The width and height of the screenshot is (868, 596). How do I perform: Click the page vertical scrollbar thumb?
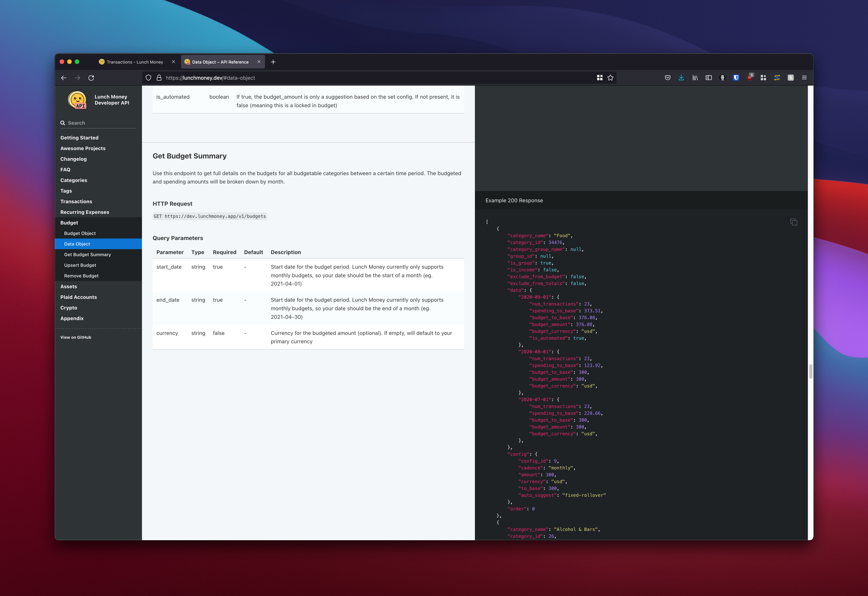810,372
